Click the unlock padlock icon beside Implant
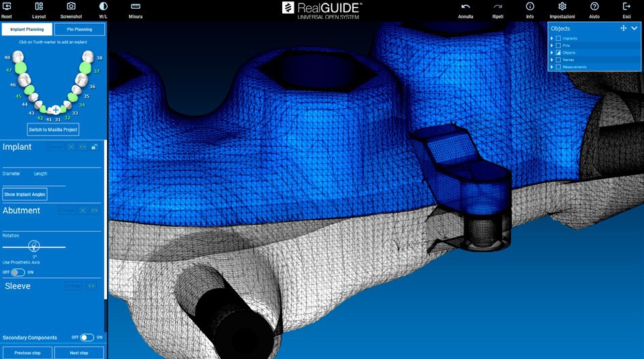 94,147
